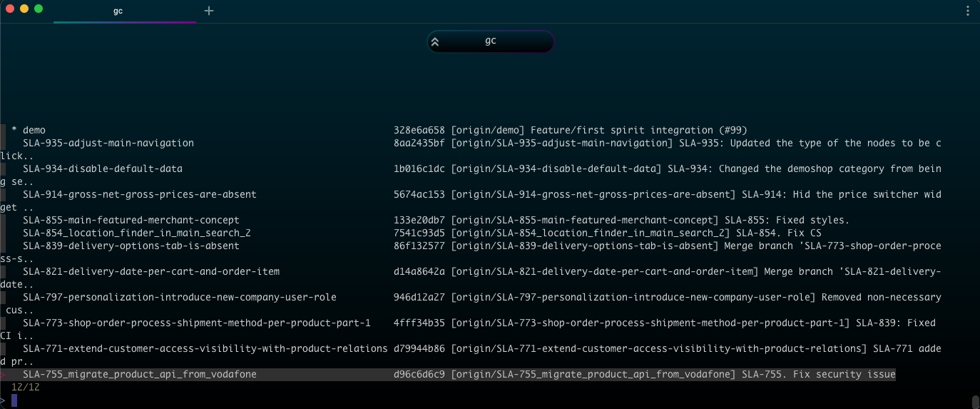Select branch SLA-821-delivery-date-per-cart-and-order-item
The width and height of the screenshot is (980, 409).
coord(151,272)
